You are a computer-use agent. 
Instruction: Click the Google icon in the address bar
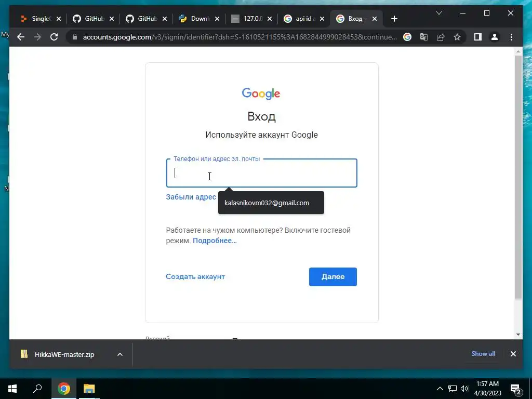407,37
